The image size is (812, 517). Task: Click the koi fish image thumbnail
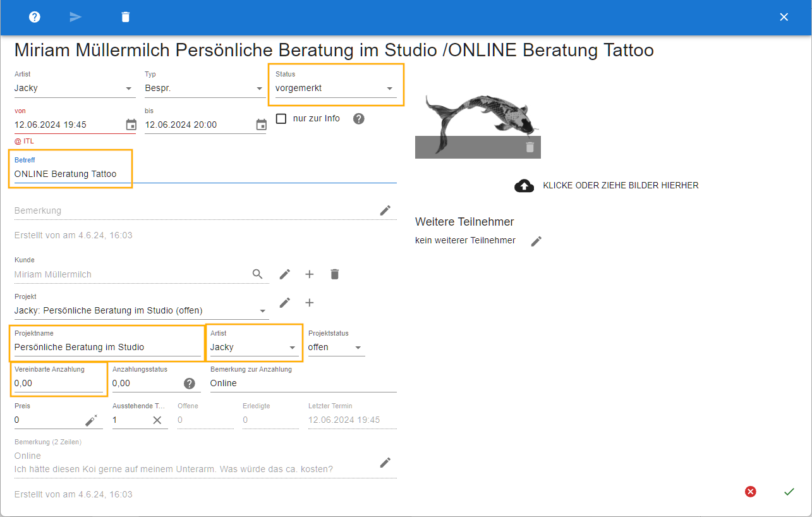[x=478, y=126]
